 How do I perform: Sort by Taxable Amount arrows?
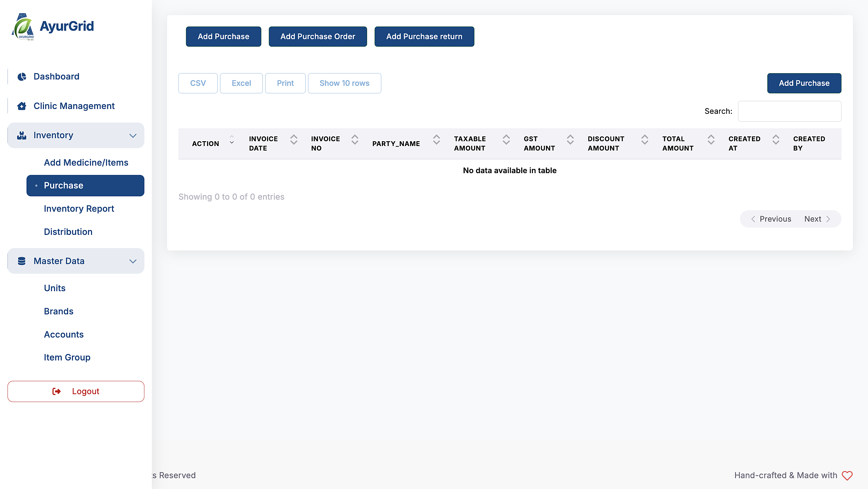click(x=506, y=140)
